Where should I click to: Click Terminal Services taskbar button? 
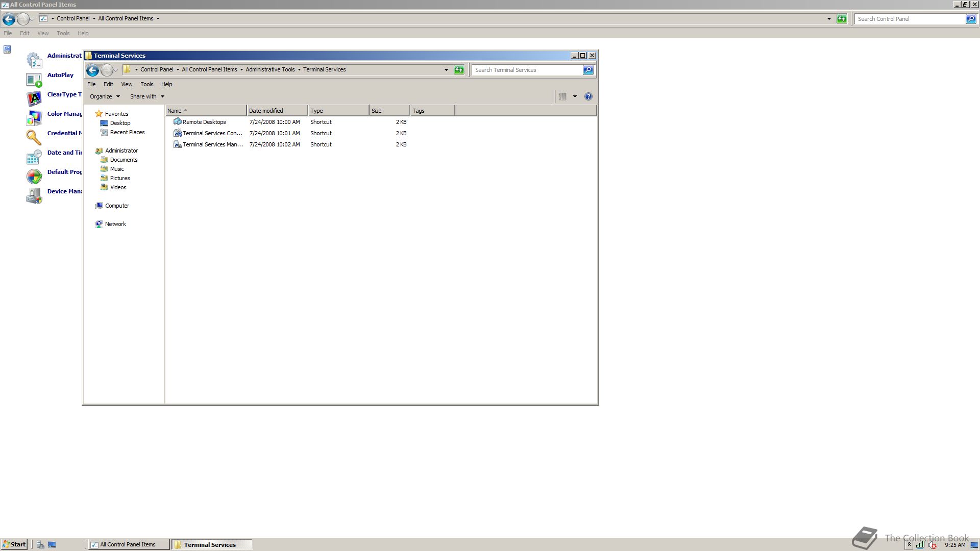tap(212, 544)
